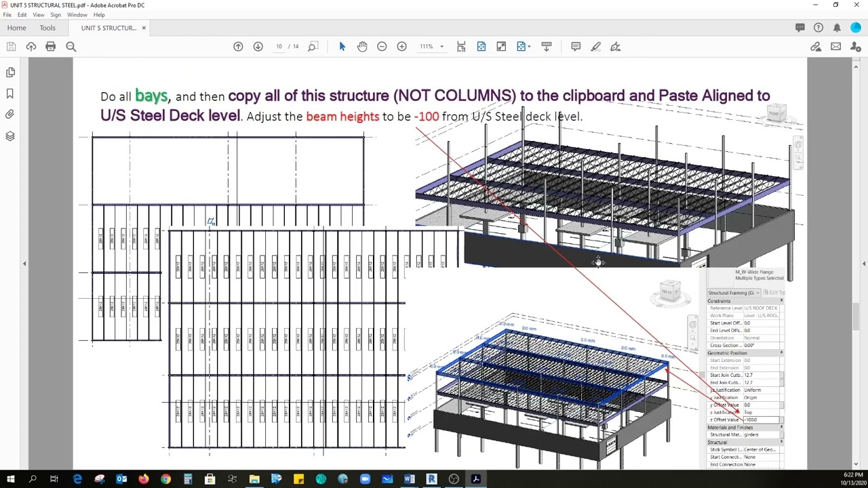This screenshot has height=488, width=868.
Task: Open the layers panel
Action: pyautogui.click(x=10, y=136)
